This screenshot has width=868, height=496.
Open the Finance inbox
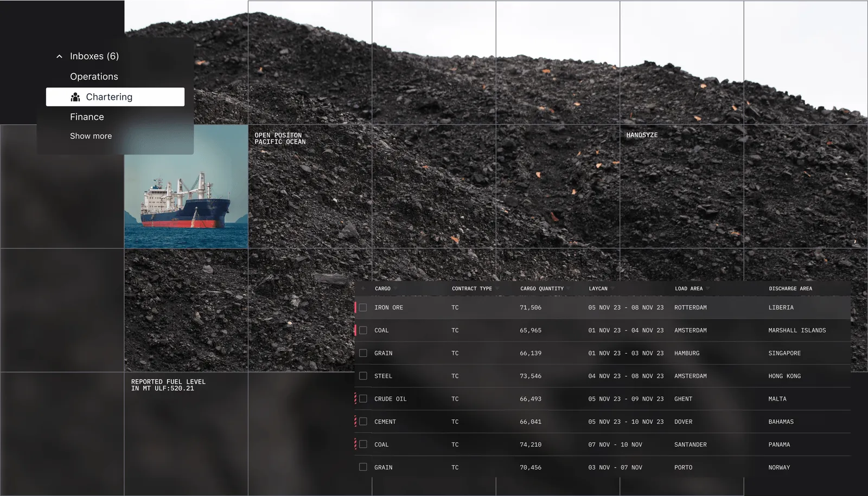tap(87, 117)
